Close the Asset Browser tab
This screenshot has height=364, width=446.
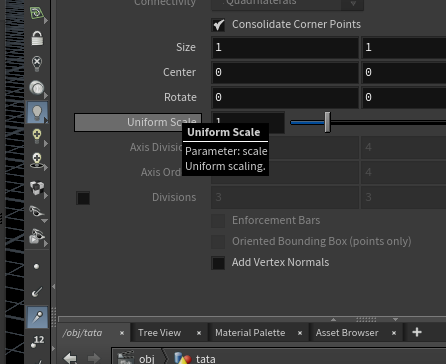[x=394, y=333]
